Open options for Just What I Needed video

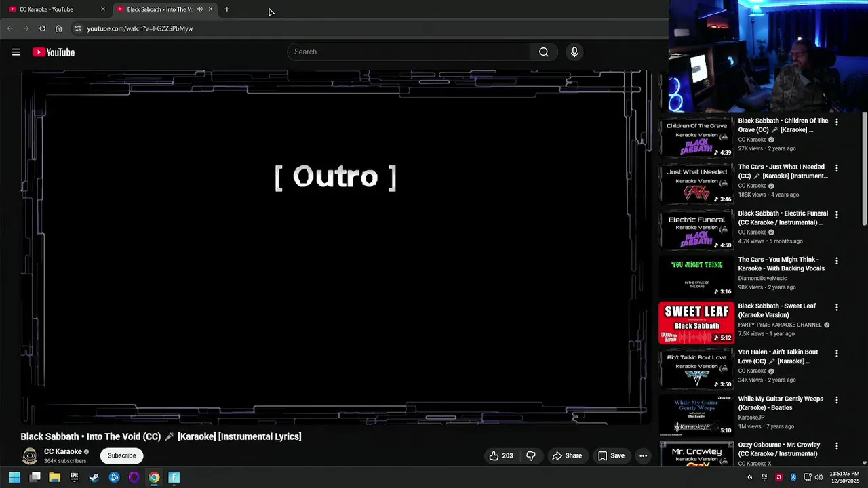pos(836,168)
